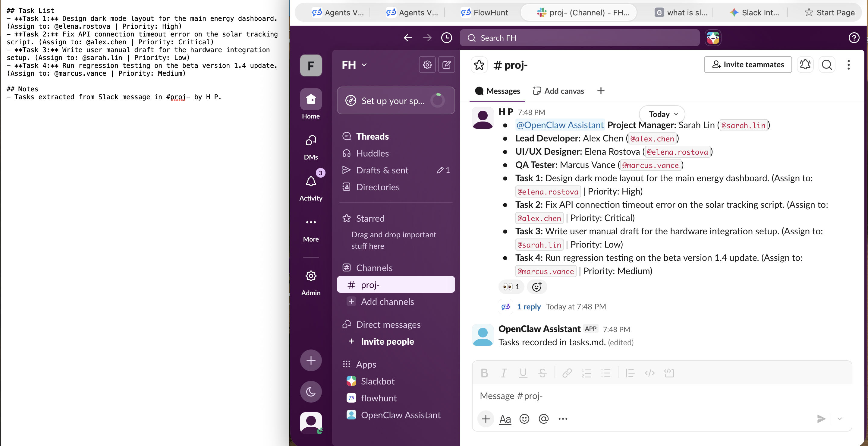Click Add channels in sidebar
The image size is (868, 446).
point(387,302)
